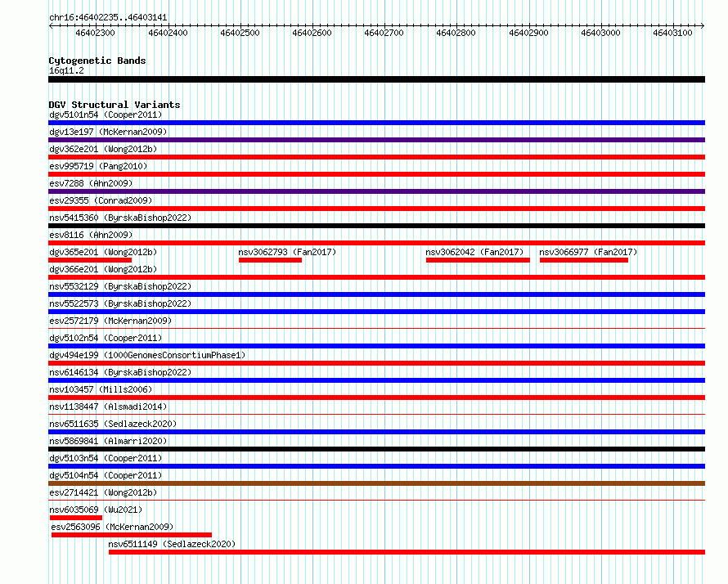Select the esv29355 (Conrad2009) label
The width and height of the screenshot is (728, 584).
click(x=101, y=200)
